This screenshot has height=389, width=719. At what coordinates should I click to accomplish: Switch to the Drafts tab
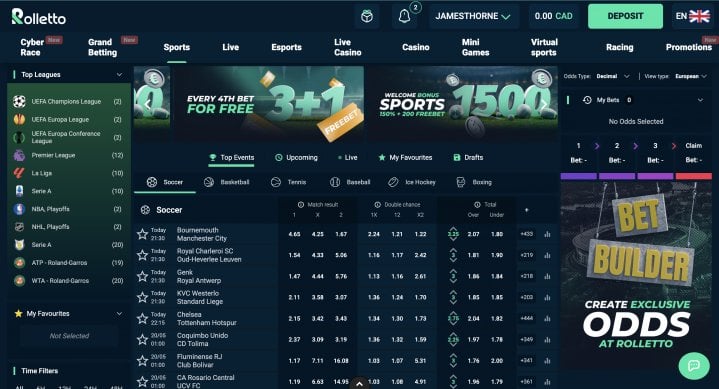[468, 157]
